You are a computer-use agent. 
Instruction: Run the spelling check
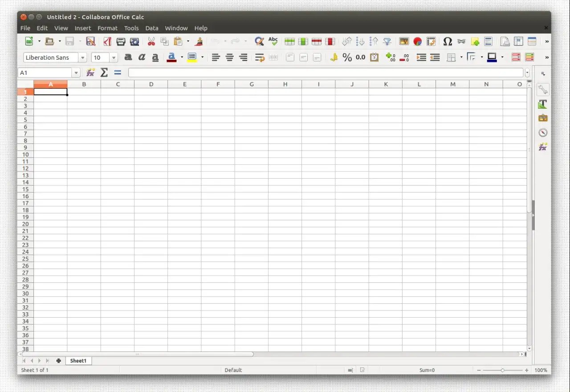click(273, 41)
